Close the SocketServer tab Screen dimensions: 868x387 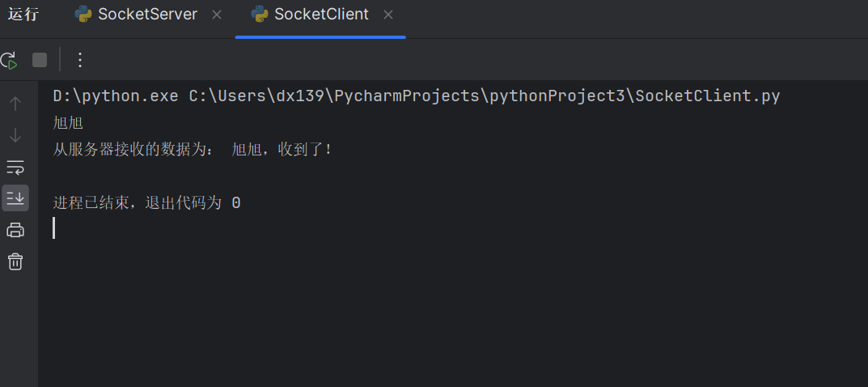click(217, 15)
